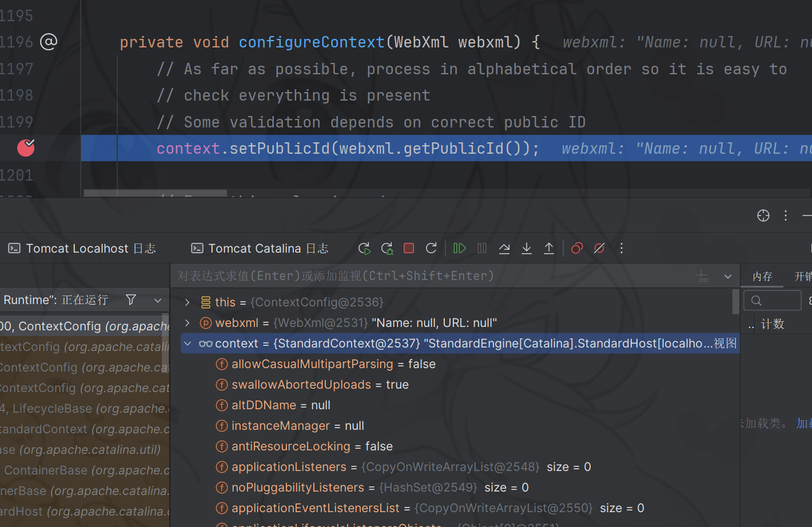
Task: Click the Step Into down-arrow icon
Action: [x=527, y=248]
